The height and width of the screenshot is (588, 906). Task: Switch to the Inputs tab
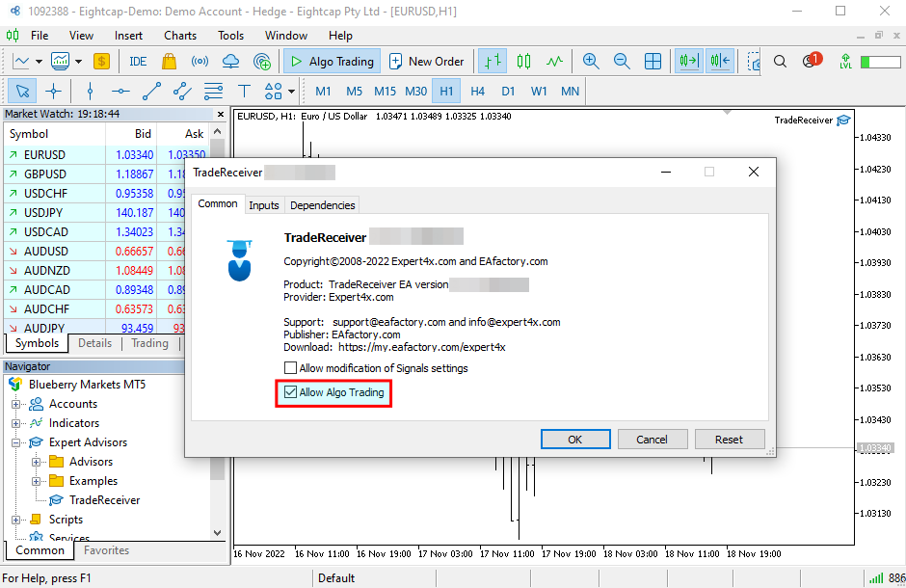[264, 205]
